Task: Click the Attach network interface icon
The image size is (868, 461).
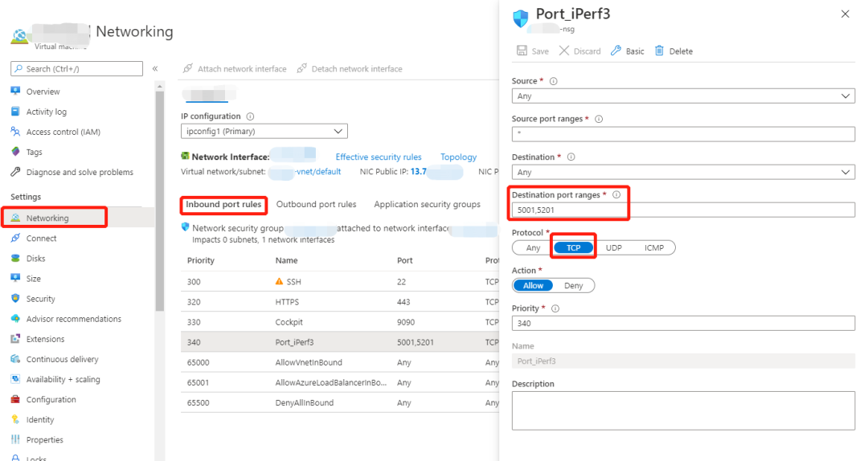Action: click(x=188, y=69)
